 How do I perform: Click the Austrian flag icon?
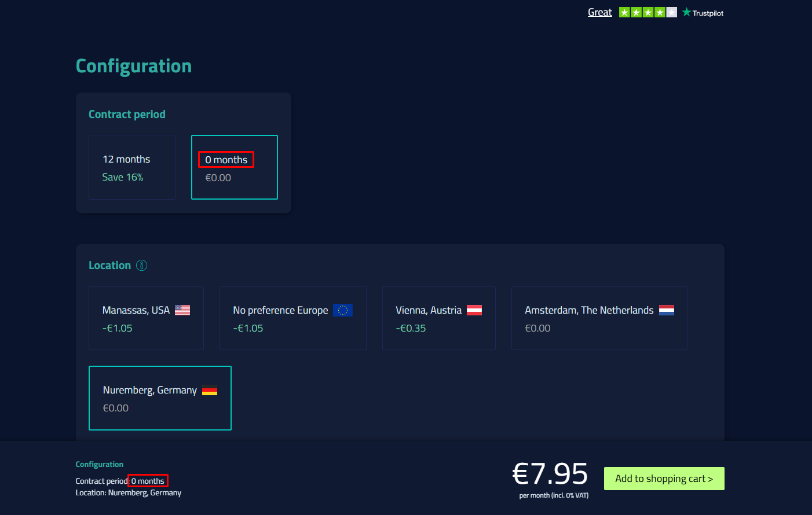[474, 310]
